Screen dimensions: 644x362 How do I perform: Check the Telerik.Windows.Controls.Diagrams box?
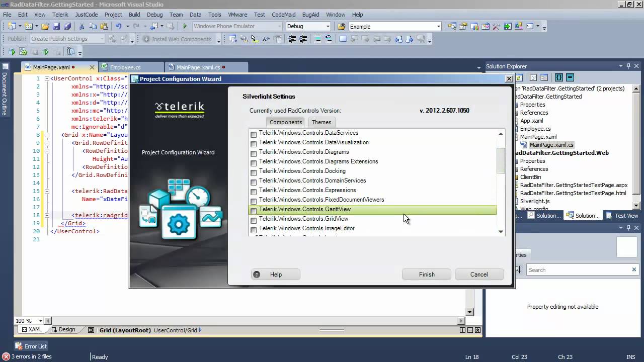coord(254,153)
